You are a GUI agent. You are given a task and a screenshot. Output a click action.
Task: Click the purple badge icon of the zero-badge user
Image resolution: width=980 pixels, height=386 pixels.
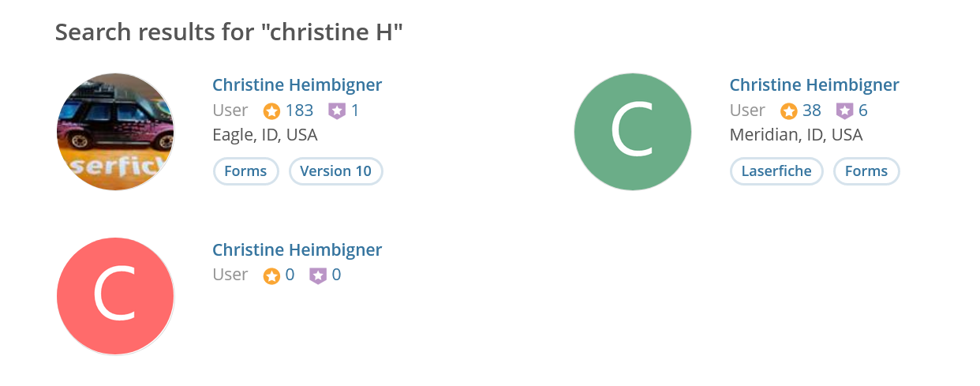tap(317, 276)
